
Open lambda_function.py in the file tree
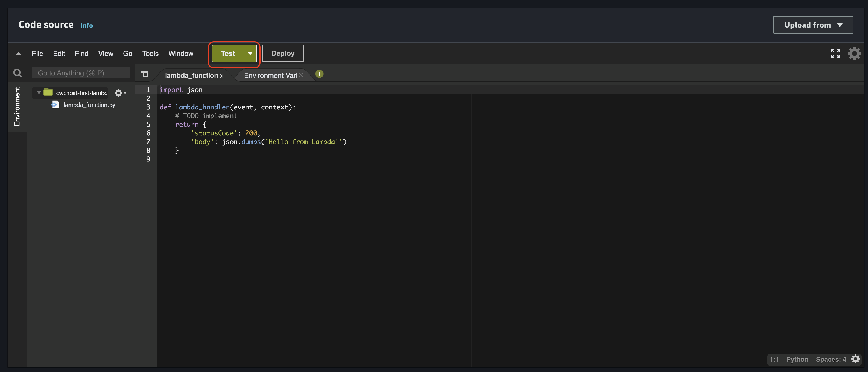click(x=89, y=105)
